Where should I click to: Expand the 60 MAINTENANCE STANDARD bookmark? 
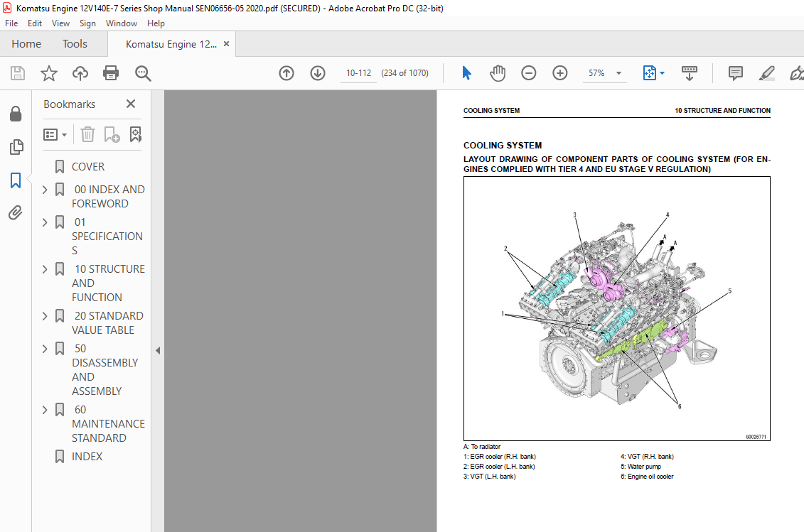click(x=45, y=410)
